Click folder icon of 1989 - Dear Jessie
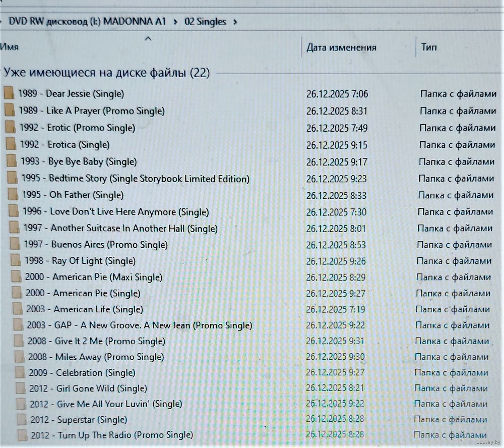 [x=9, y=94]
